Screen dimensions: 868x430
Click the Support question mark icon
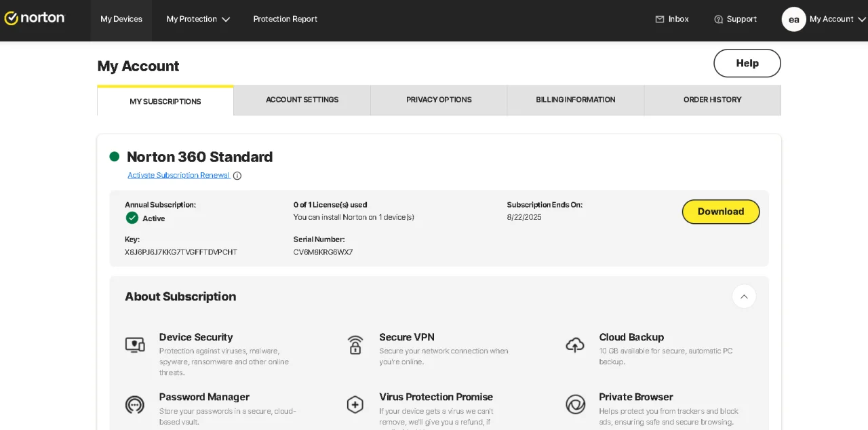719,19
